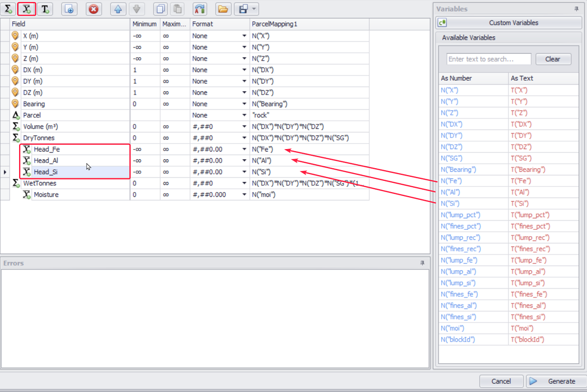Image resolution: width=587 pixels, height=392 pixels.
Task: Click the add average field (x-bar) icon
Action: coord(26,9)
